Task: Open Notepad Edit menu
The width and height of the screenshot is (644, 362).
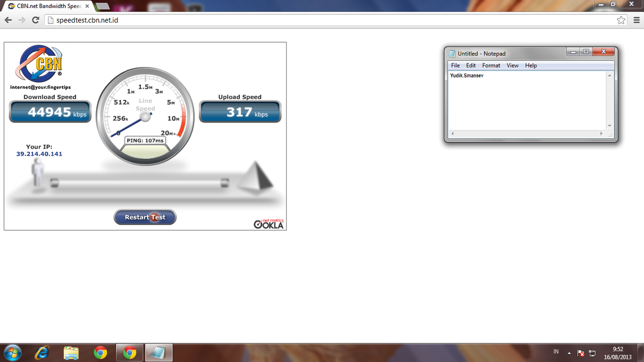Action: tap(471, 65)
